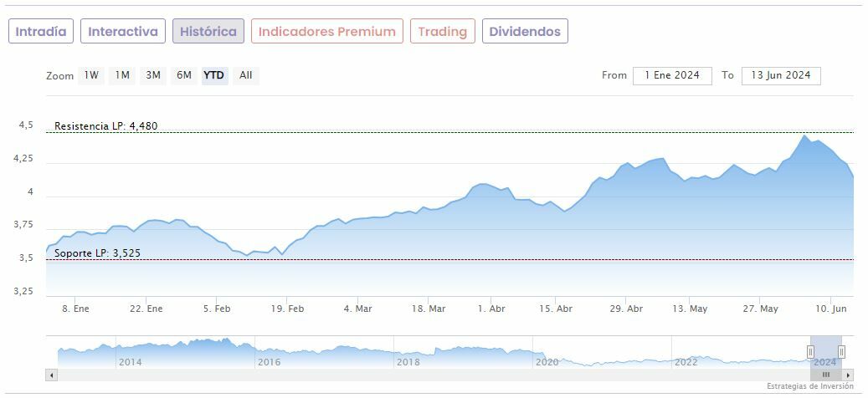Choose the 6M zoom range
The height and width of the screenshot is (398, 868).
184,75
